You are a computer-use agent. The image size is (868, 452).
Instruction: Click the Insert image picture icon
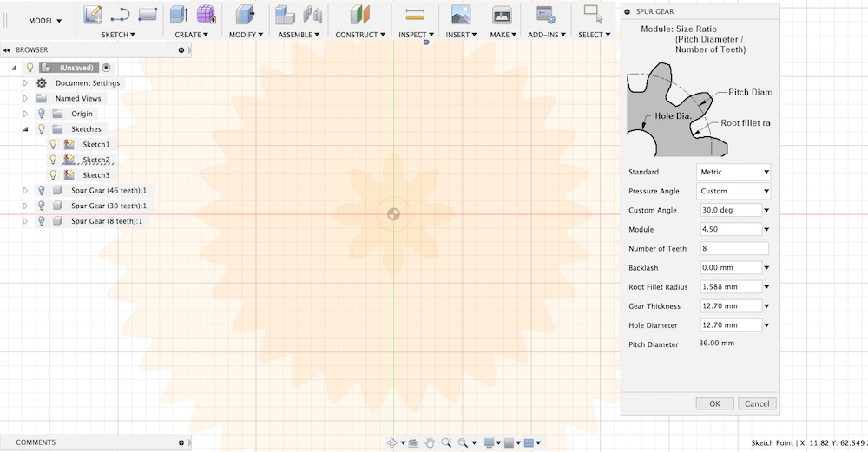pyautogui.click(x=461, y=15)
